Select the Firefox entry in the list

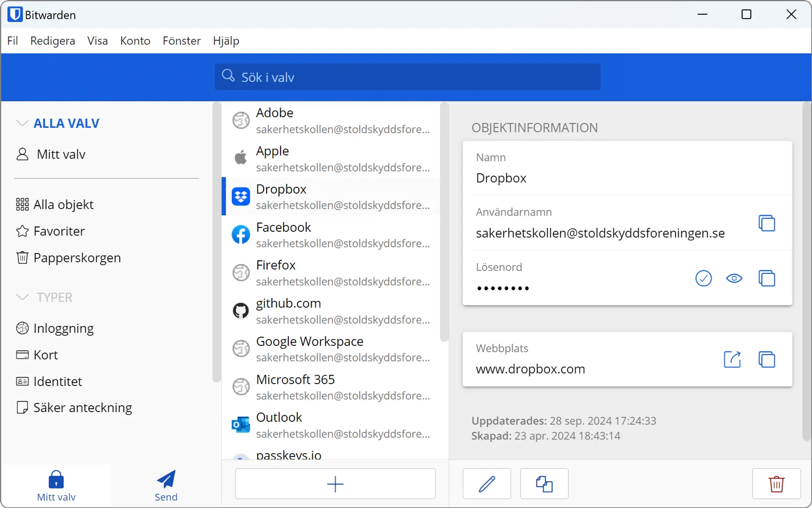point(331,272)
